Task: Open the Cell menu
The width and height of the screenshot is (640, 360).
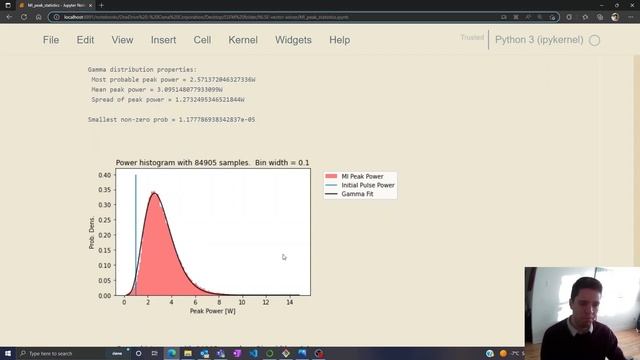Action: click(202, 40)
